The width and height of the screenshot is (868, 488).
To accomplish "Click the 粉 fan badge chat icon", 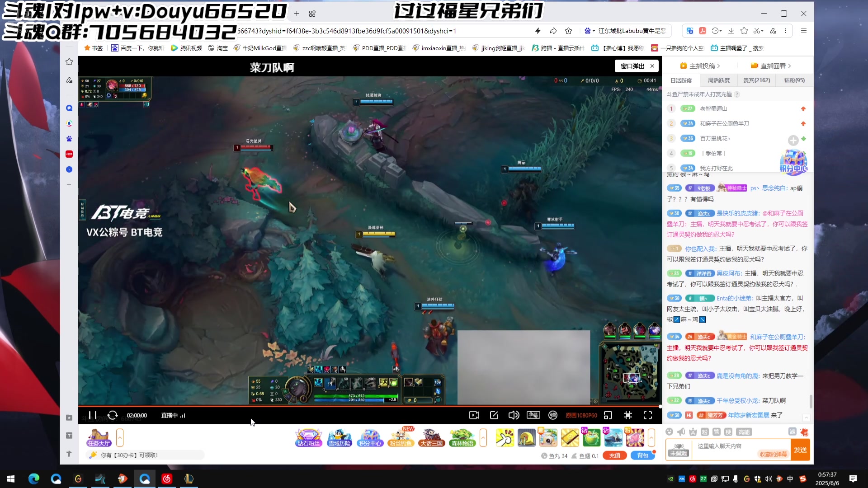I will coord(705,432).
